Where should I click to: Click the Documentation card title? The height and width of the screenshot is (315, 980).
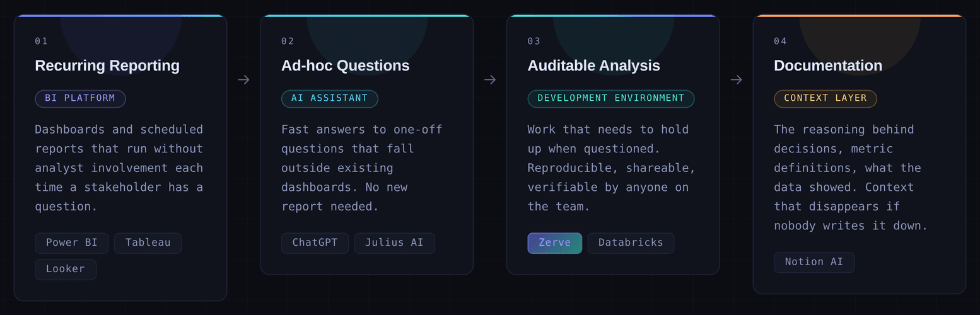pos(827,66)
